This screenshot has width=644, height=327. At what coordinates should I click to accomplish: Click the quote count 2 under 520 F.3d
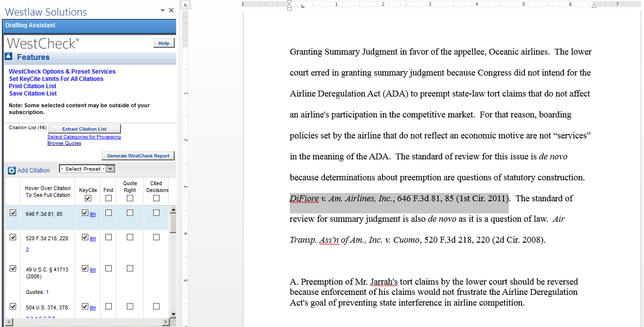point(27,250)
